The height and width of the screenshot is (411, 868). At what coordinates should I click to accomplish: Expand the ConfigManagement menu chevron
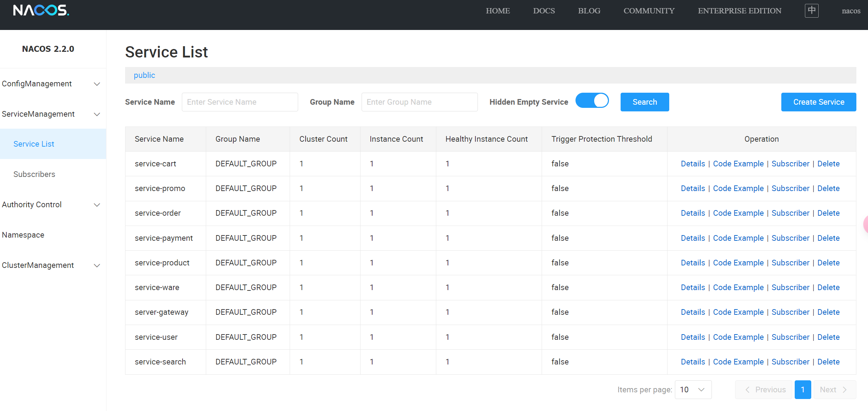click(97, 84)
